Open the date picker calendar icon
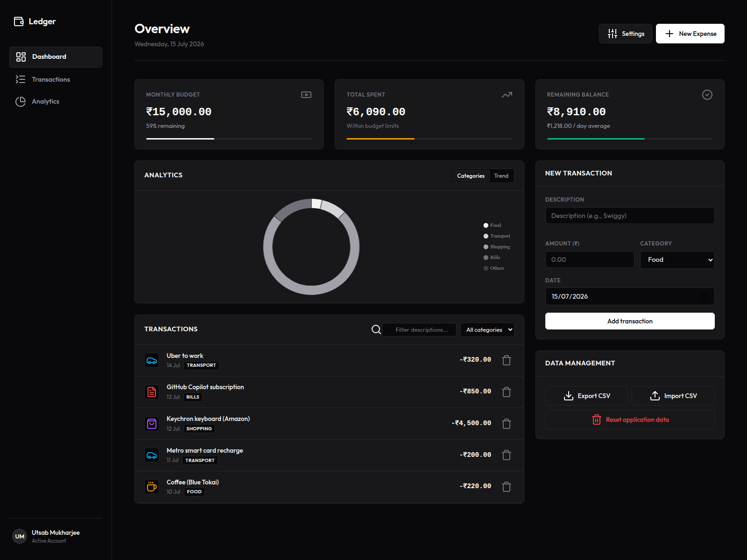The image size is (747, 560). coord(705,296)
